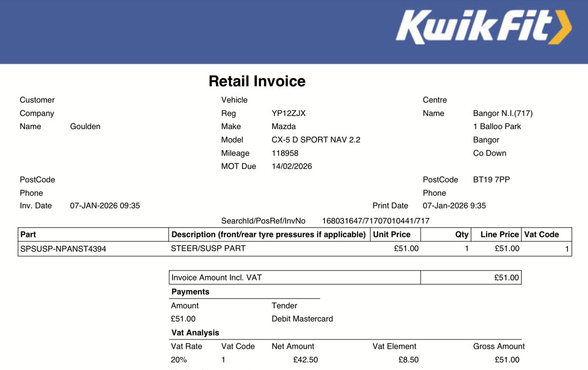
Task: Select the Net Amount value £42.50
Action: tap(305, 360)
